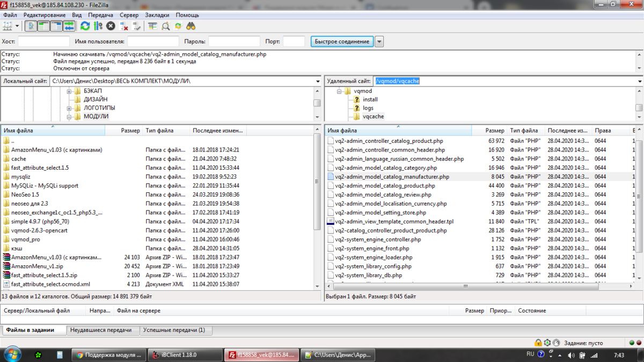
Task: Toggle message log display
Action: pos(30,26)
